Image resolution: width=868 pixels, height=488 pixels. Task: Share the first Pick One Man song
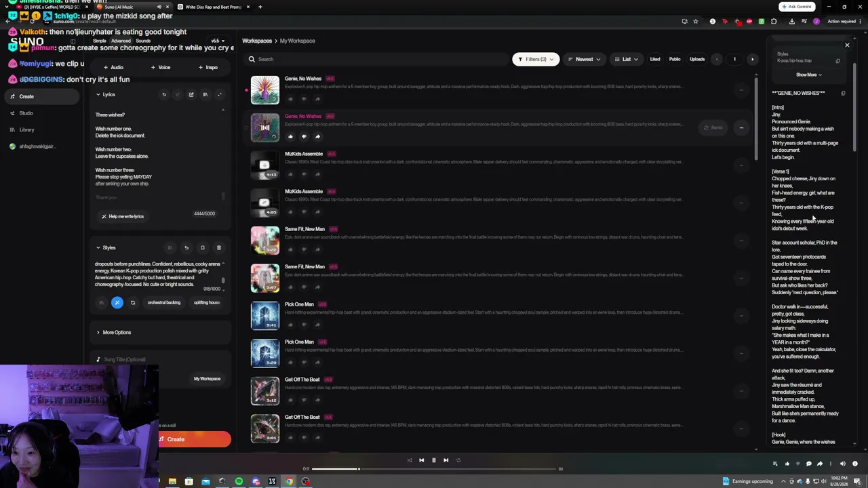click(317, 324)
